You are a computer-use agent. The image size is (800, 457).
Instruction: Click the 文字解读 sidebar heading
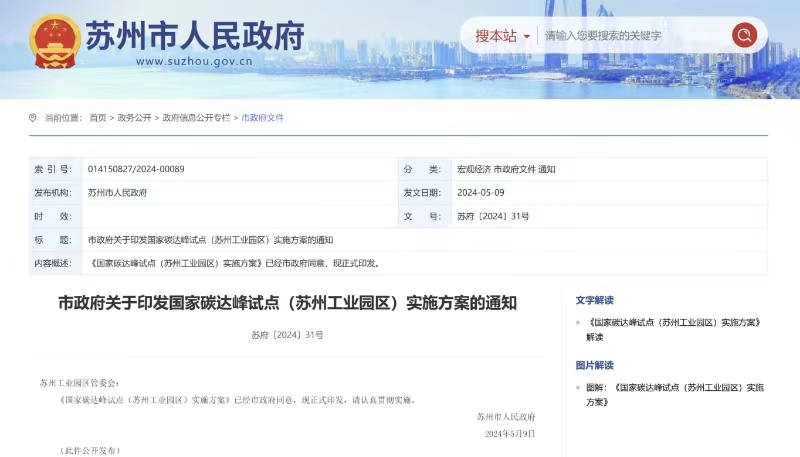[595, 300]
